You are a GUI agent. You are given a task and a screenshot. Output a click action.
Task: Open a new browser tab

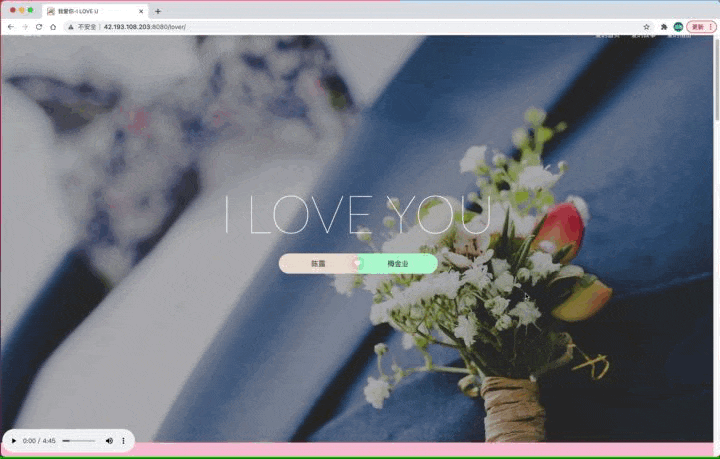[x=158, y=11]
